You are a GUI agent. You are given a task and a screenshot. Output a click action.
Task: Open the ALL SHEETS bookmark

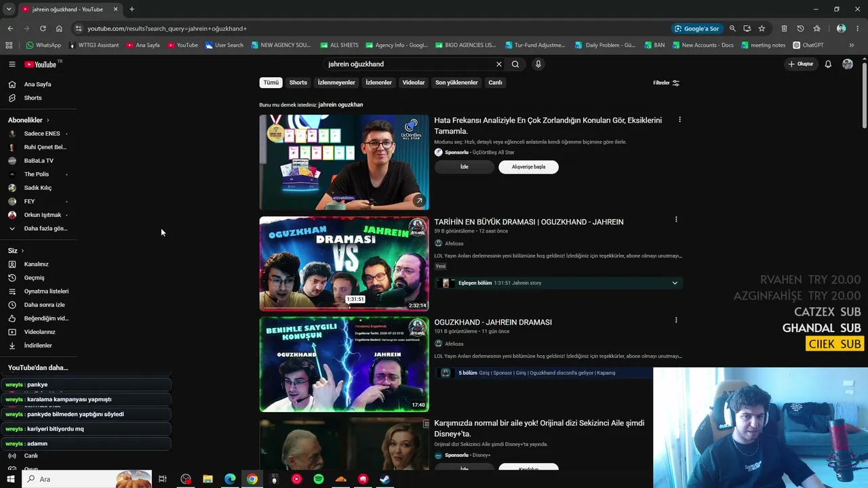339,45
